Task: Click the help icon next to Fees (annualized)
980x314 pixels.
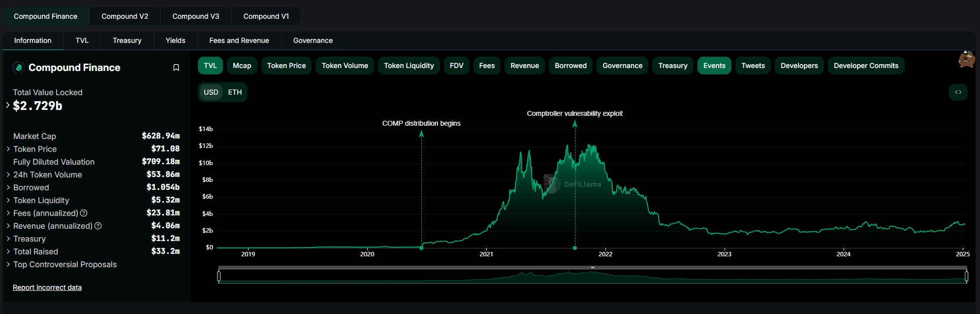Action: pyautogui.click(x=84, y=213)
